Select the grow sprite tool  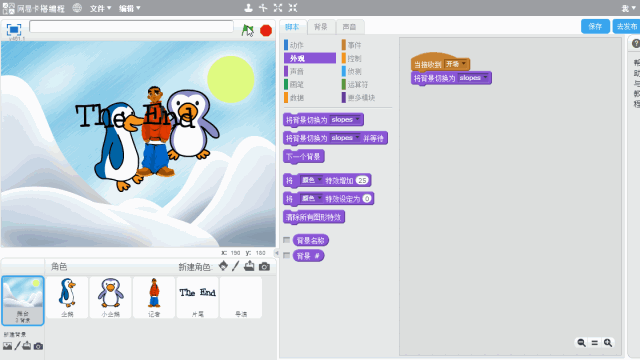pyautogui.click(x=278, y=7)
